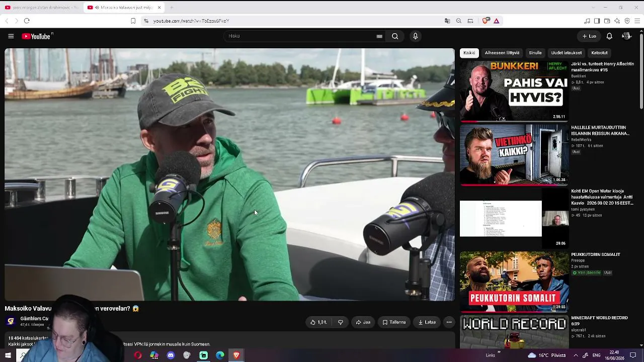Open a new browser tab
The width and height of the screenshot is (644, 362).
172,8
